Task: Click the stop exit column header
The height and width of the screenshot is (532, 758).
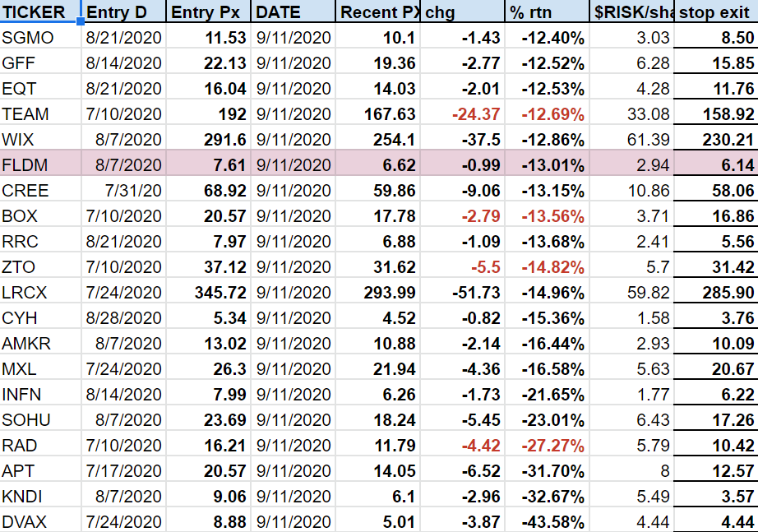Action: [x=716, y=12]
